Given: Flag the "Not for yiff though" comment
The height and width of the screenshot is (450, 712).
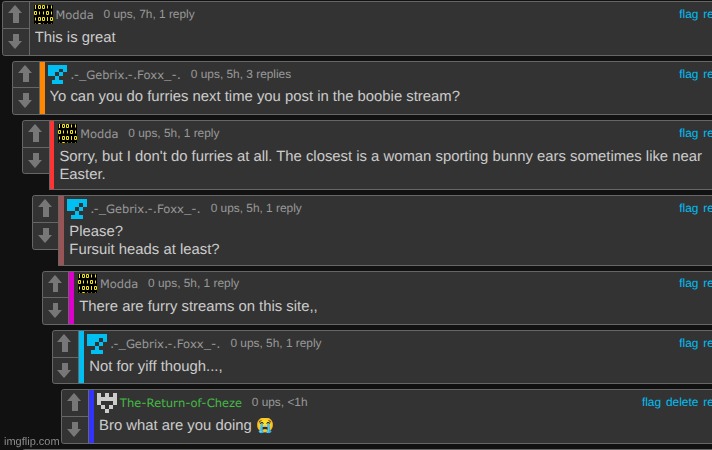Looking at the screenshot, I should (688, 343).
